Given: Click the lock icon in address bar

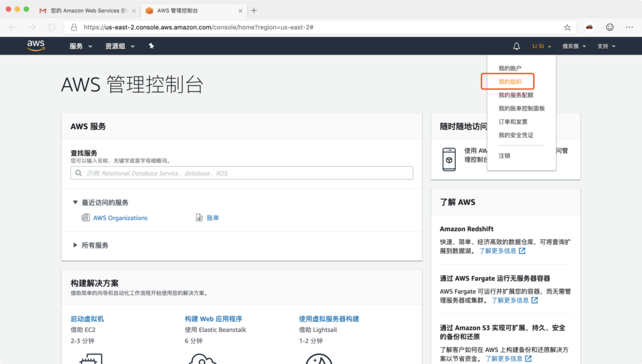Looking at the screenshot, I should (x=74, y=27).
